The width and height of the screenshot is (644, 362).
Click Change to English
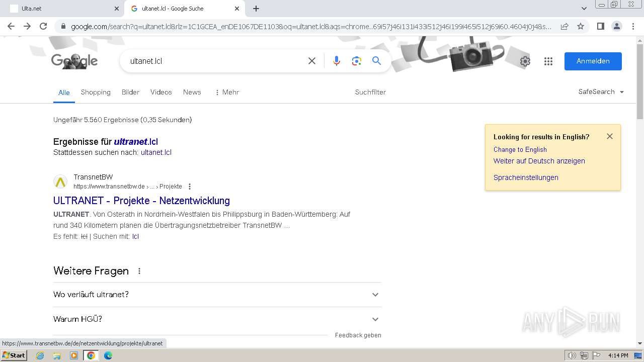click(520, 149)
